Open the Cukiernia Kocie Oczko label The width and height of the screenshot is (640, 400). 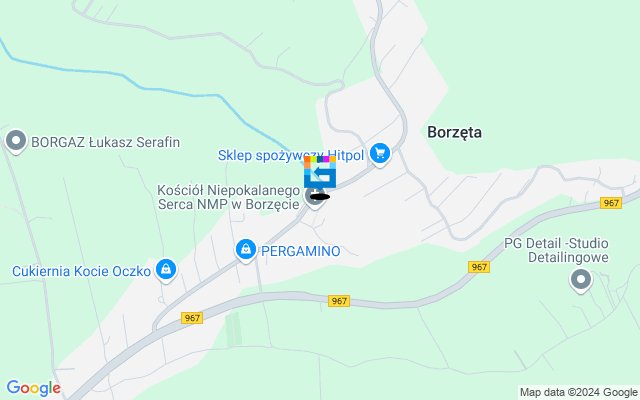click(81, 271)
